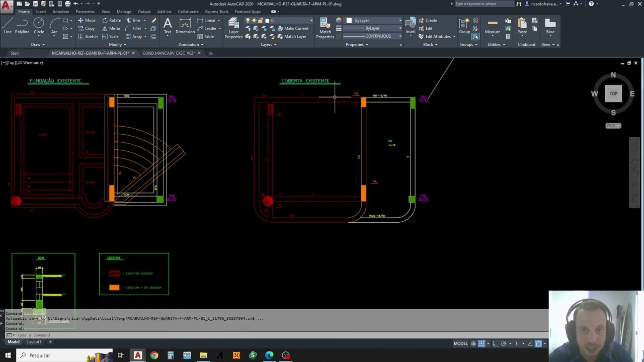This screenshot has width=644, height=362.
Task: Click the Edit Attributes button
Action: [x=436, y=36]
